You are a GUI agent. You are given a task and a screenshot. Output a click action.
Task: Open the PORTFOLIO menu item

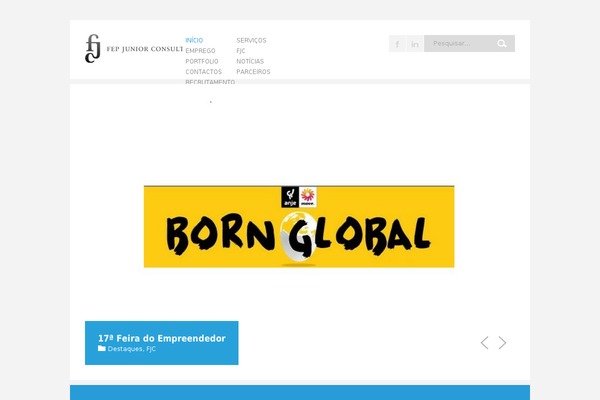tap(202, 61)
